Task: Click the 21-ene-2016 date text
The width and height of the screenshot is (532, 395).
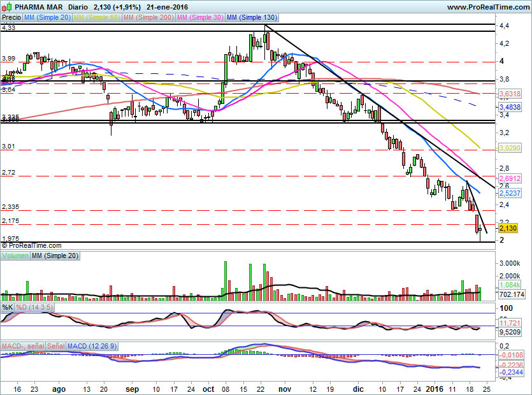Action: pos(168,7)
